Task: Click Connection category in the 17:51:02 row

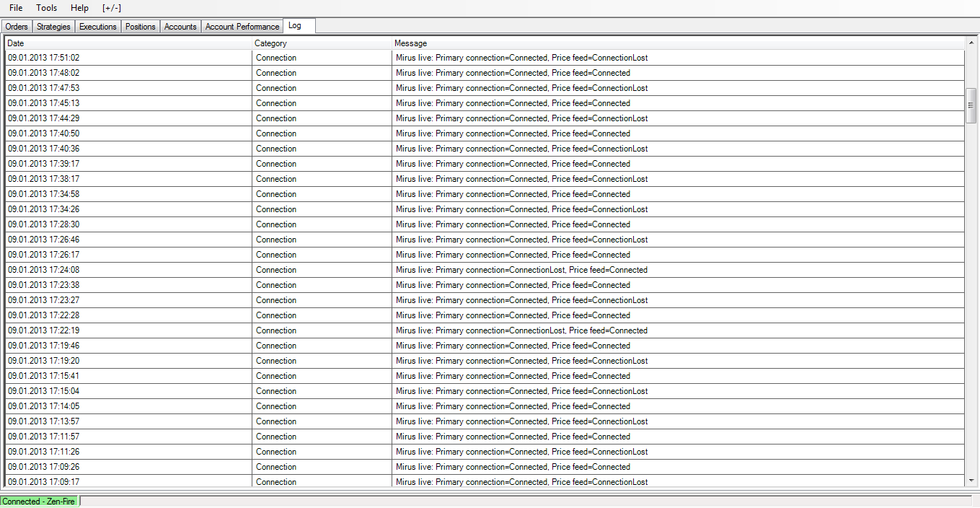Action: click(276, 58)
